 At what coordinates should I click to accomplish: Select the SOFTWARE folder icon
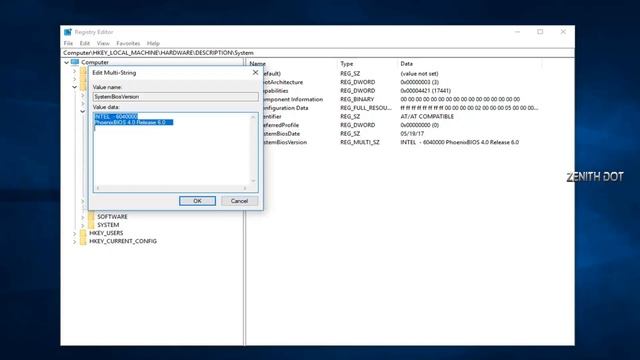[91, 217]
